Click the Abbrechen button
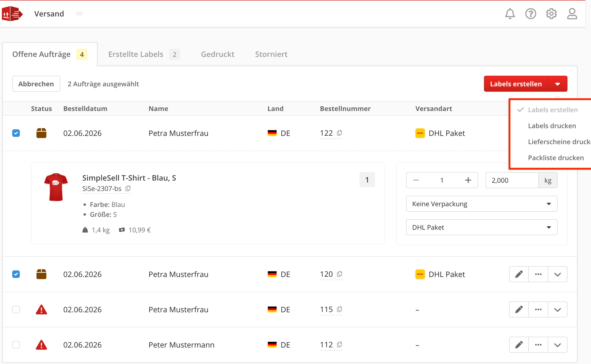Image resolution: width=591 pixels, height=364 pixels. click(36, 84)
